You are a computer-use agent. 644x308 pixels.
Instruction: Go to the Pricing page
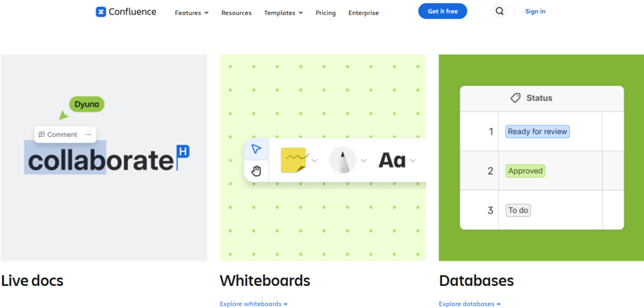[326, 13]
